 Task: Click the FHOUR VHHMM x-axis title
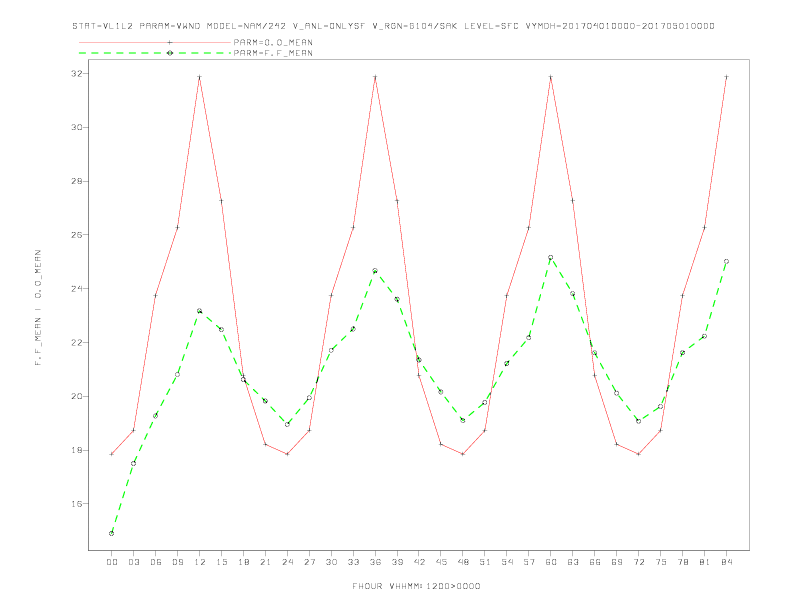(x=416, y=586)
